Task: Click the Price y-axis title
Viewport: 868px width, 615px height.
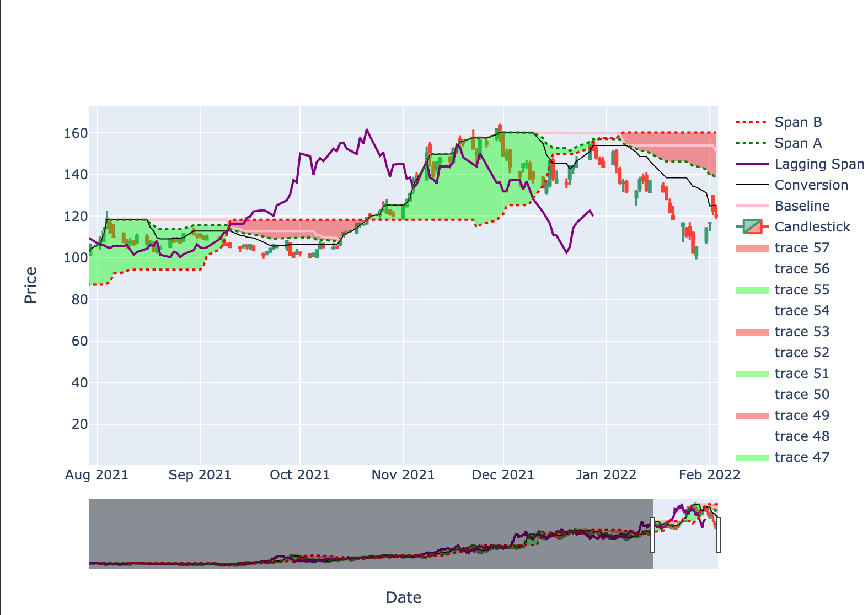Action: coord(30,285)
